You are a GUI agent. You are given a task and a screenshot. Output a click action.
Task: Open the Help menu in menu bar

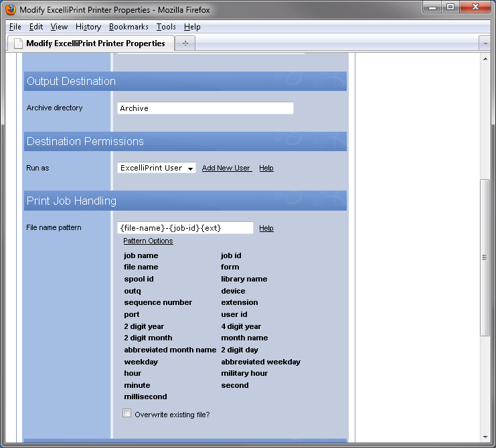[192, 27]
